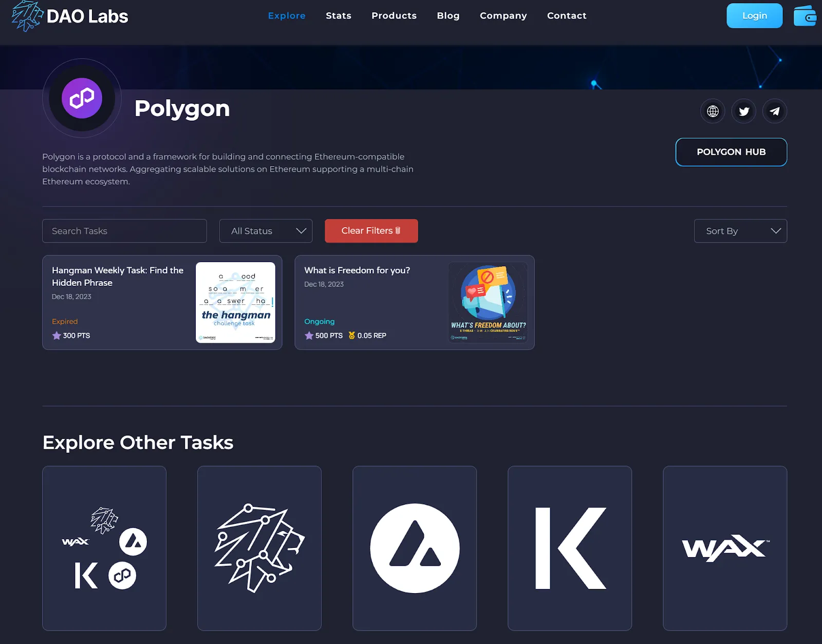Viewport: 822px width, 644px height.
Task: View the hangman challenge thumbnail
Action: [x=235, y=302]
